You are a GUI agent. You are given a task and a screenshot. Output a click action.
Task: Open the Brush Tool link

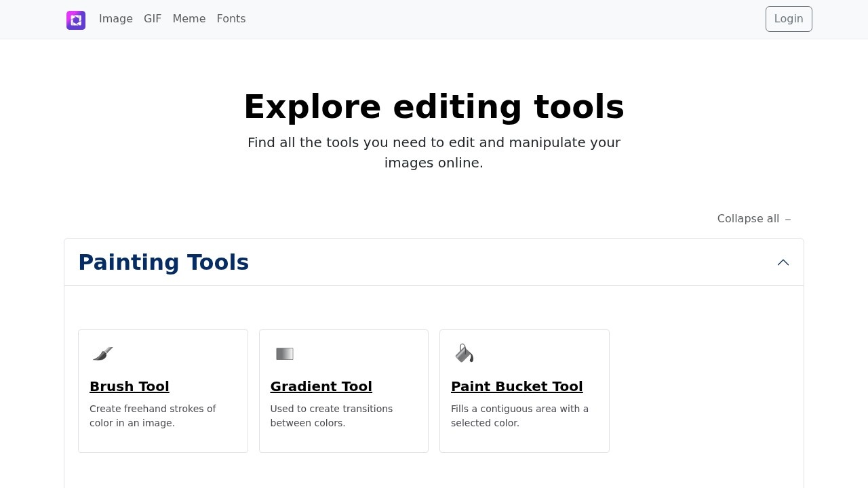pyautogui.click(x=130, y=386)
